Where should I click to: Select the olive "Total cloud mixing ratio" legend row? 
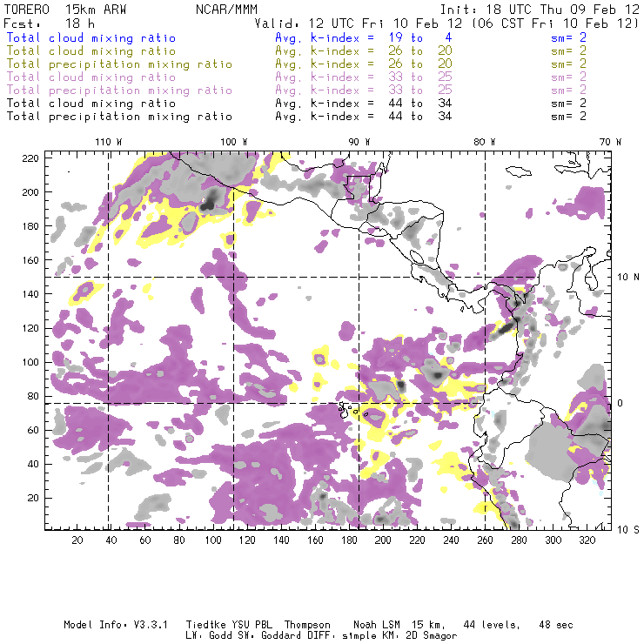pyautogui.click(x=91, y=51)
